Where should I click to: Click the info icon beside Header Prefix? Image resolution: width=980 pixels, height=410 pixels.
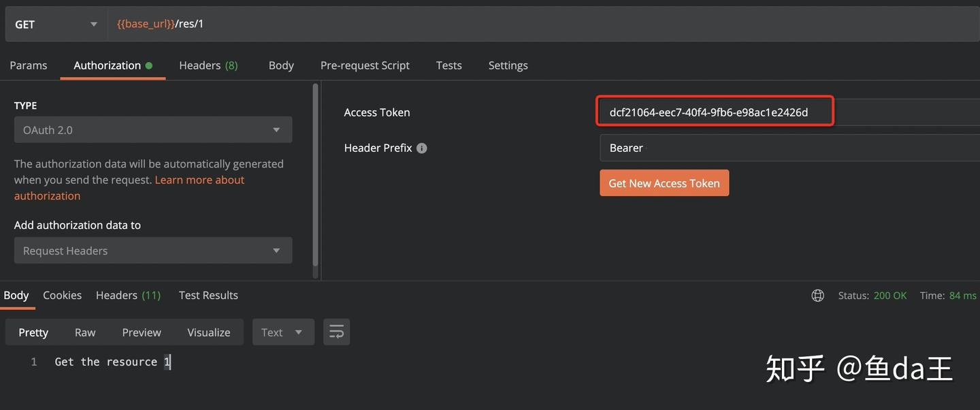tap(421, 147)
